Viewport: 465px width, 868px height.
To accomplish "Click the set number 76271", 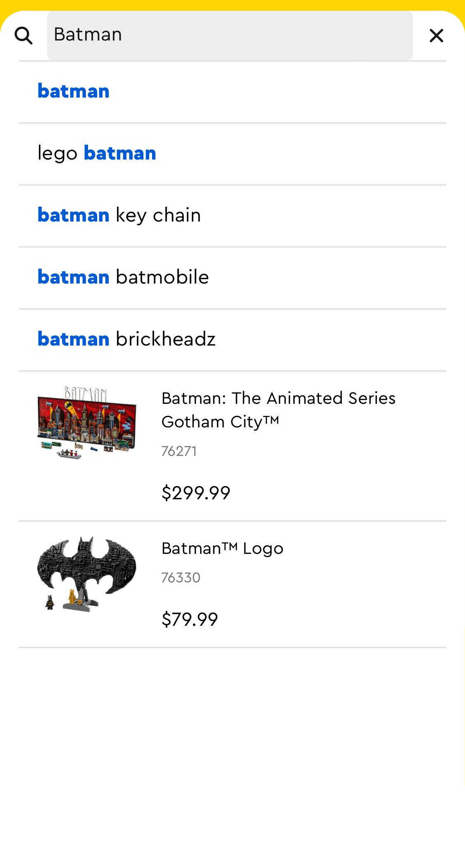I will click(179, 451).
